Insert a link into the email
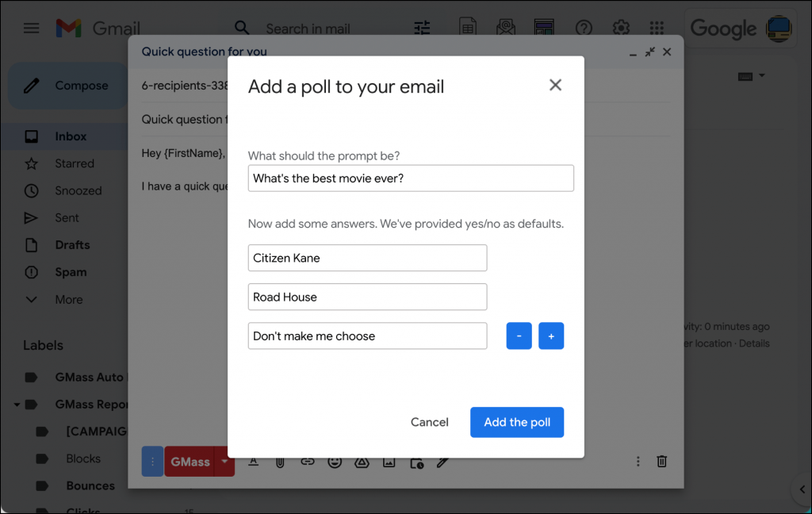812x514 pixels. [307, 461]
